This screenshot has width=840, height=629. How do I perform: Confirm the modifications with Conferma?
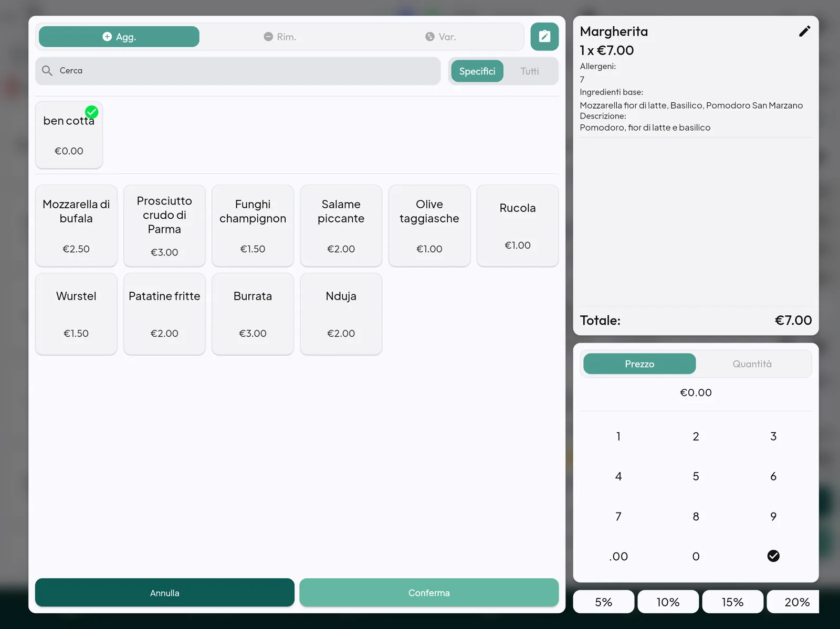(429, 593)
